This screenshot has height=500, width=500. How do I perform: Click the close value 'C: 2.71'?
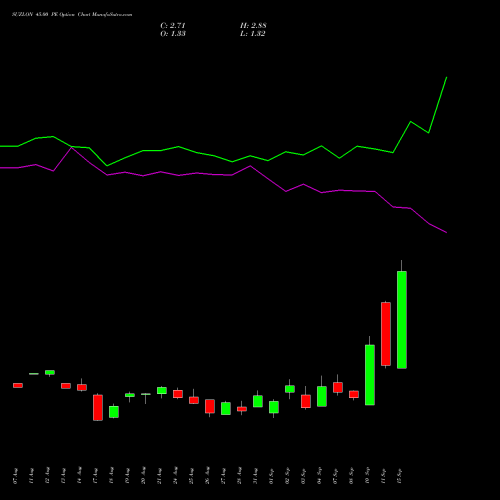click(173, 26)
